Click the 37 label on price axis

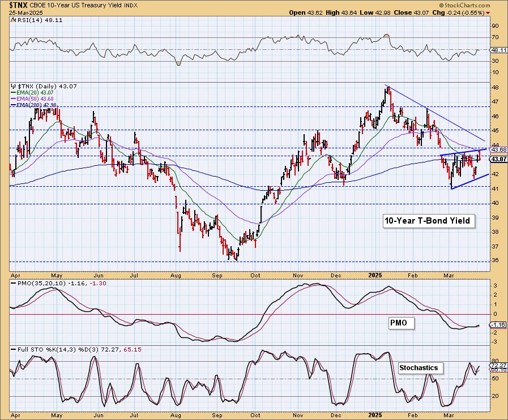click(x=496, y=247)
